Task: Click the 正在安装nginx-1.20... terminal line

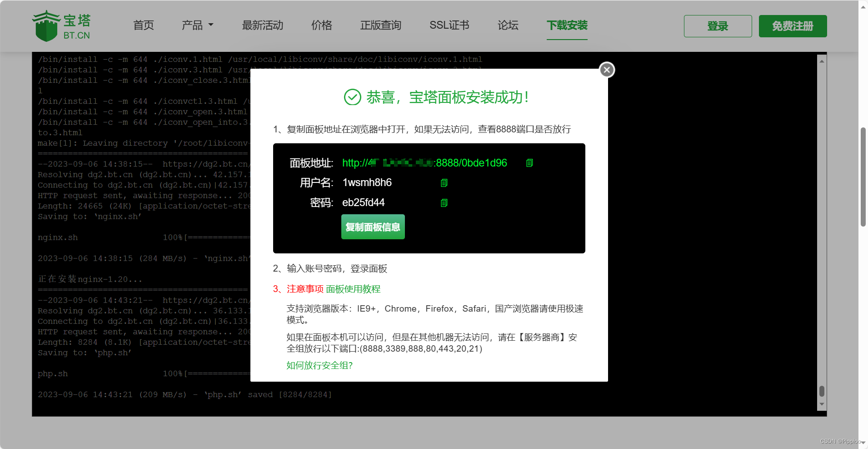Action: tap(90, 279)
